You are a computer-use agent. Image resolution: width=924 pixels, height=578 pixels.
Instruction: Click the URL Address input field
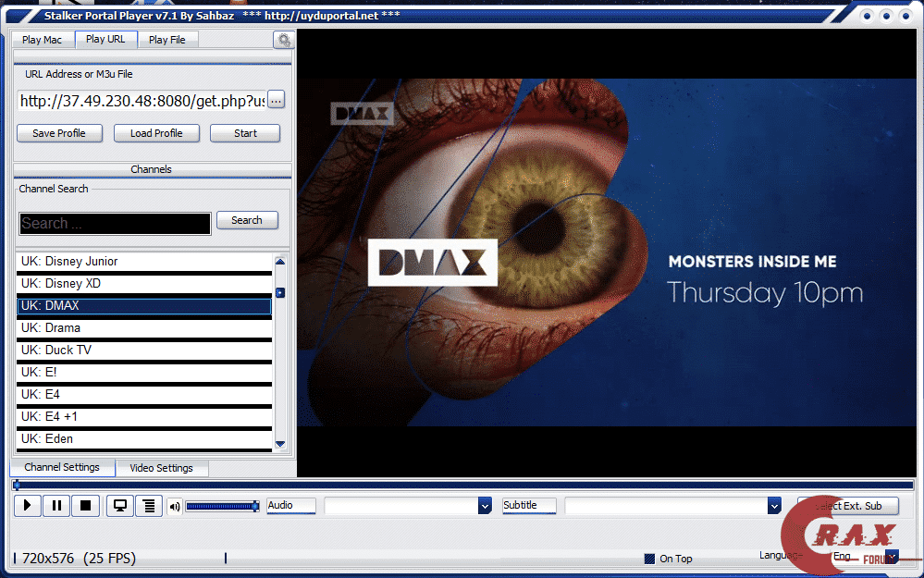point(142,101)
